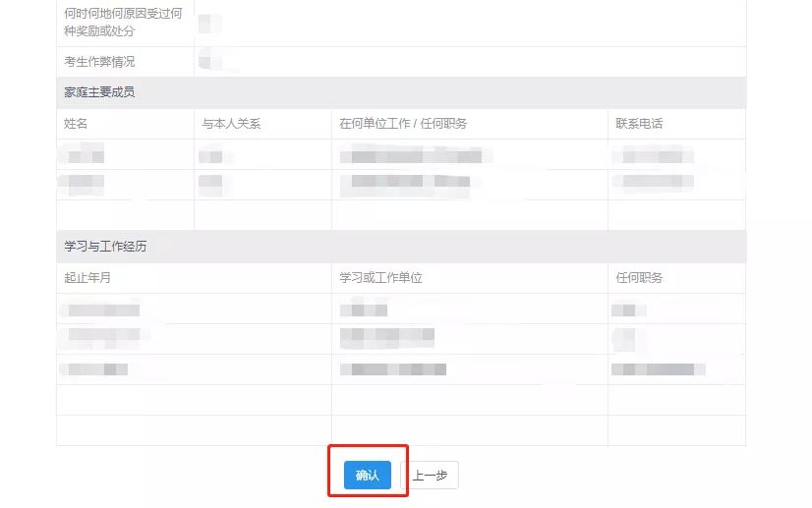This screenshot has width=812, height=508.
Task: Click 任何职务 header in 学习与工作经历 table
Action: pos(639,278)
